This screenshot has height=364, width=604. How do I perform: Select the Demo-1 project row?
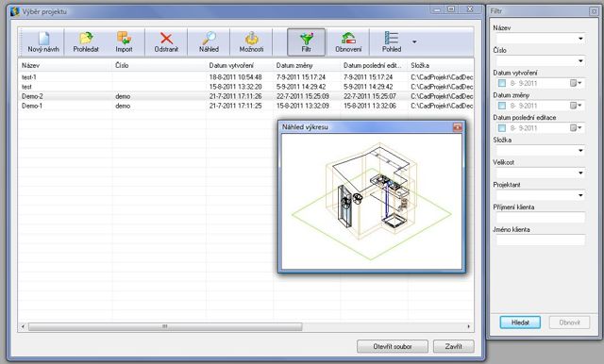[x=245, y=106]
